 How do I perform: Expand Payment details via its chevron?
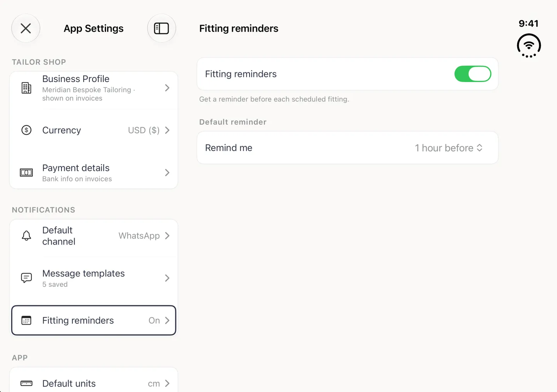(x=167, y=173)
